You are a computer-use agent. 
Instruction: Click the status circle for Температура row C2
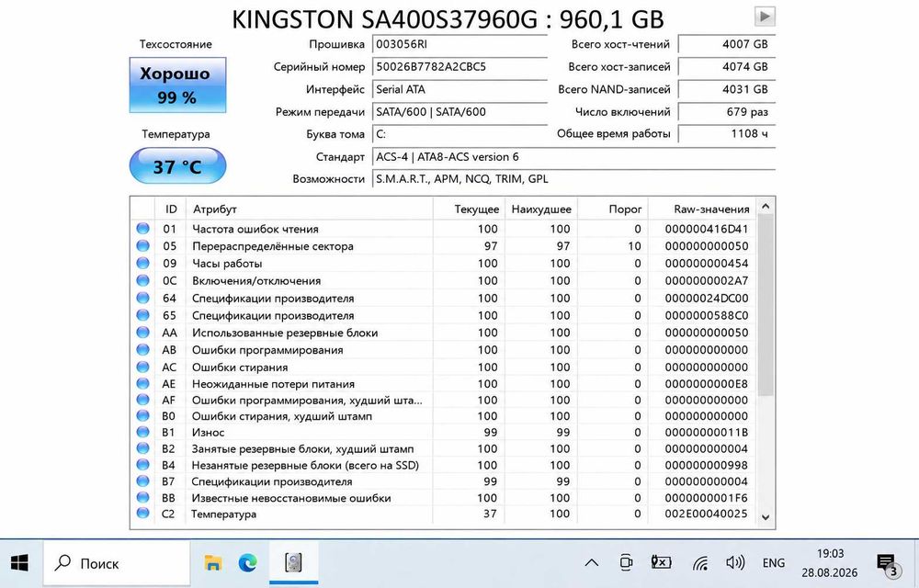click(x=142, y=514)
